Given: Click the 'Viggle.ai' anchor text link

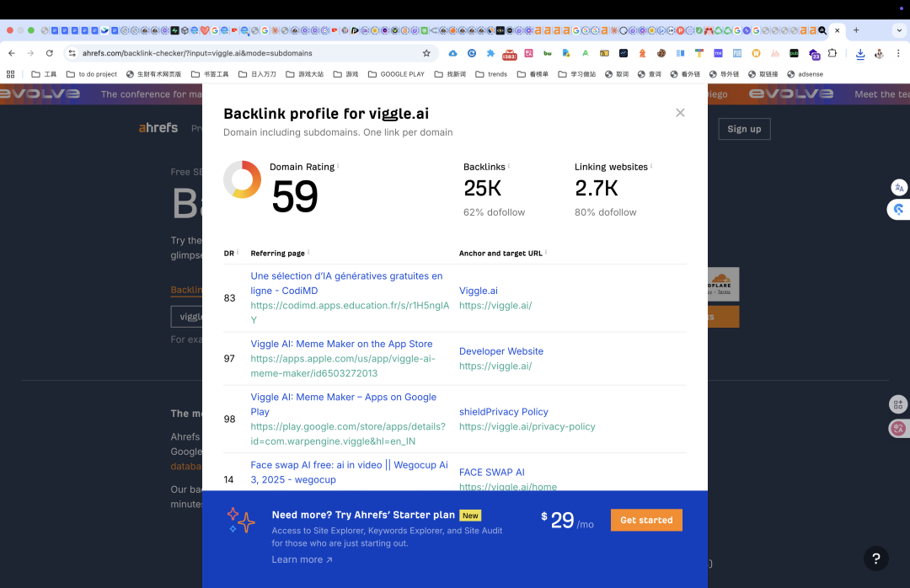Looking at the screenshot, I should (479, 291).
